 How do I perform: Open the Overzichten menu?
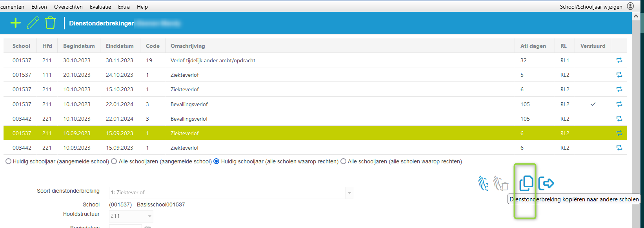(x=68, y=7)
